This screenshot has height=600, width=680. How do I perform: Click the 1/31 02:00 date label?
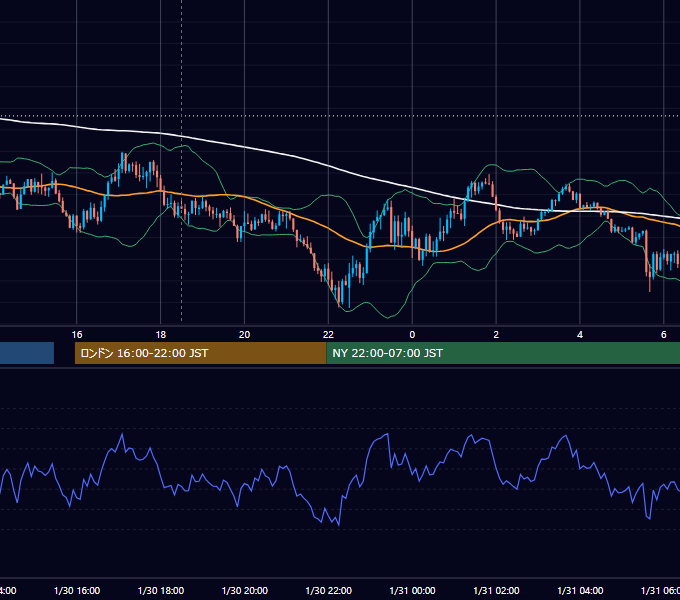tap(496, 590)
